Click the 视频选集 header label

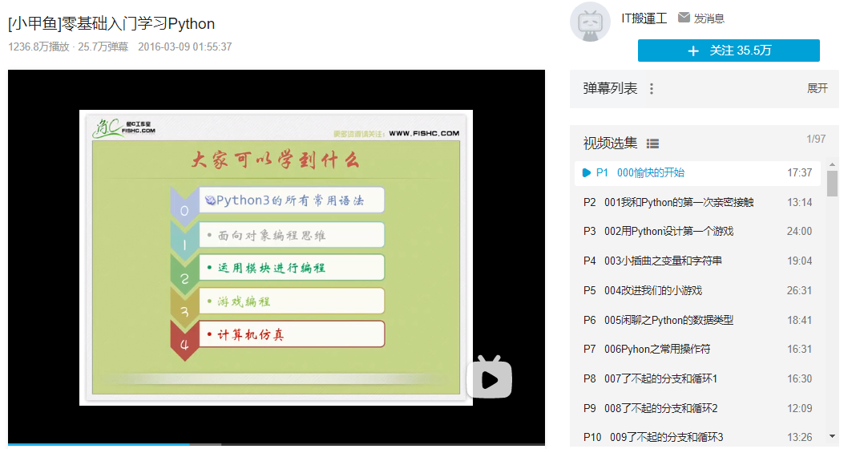click(610, 144)
